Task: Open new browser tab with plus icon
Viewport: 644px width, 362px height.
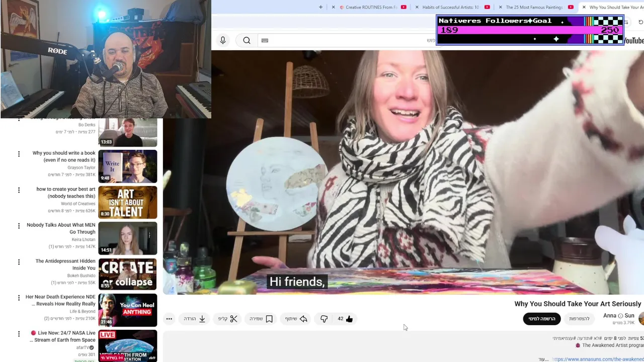Action: tap(320, 7)
